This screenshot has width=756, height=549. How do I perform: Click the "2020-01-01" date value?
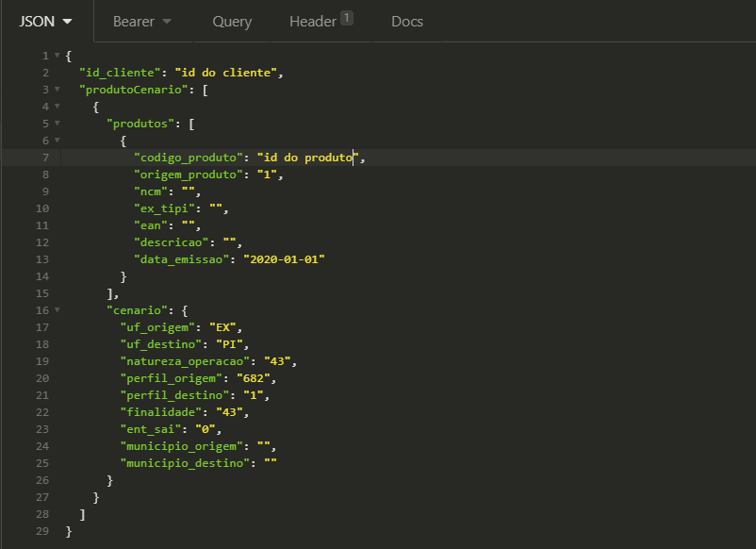284,259
